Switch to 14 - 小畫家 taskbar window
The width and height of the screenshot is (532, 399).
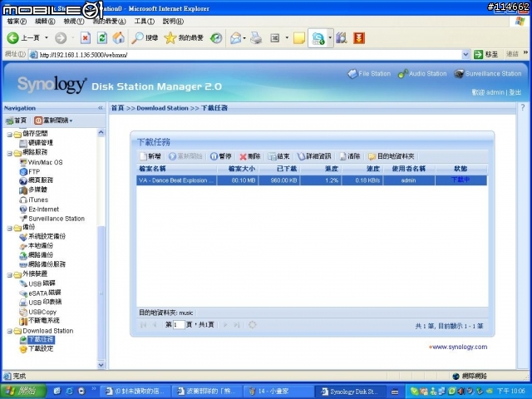coord(277,392)
